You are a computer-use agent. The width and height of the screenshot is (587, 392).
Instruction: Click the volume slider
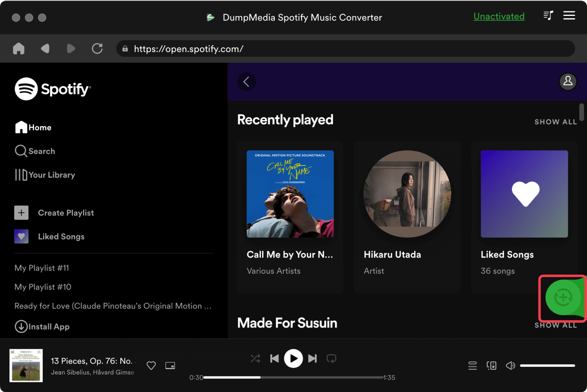tap(547, 366)
